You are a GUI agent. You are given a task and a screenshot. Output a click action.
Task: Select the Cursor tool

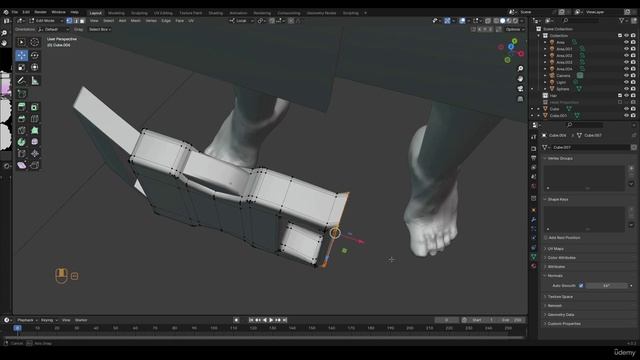point(35,42)
